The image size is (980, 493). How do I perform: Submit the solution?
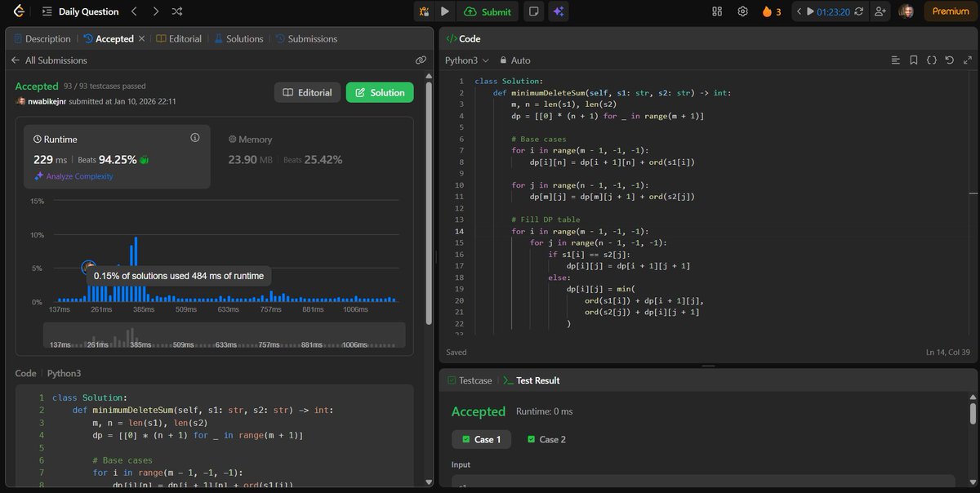coord(488,12)
